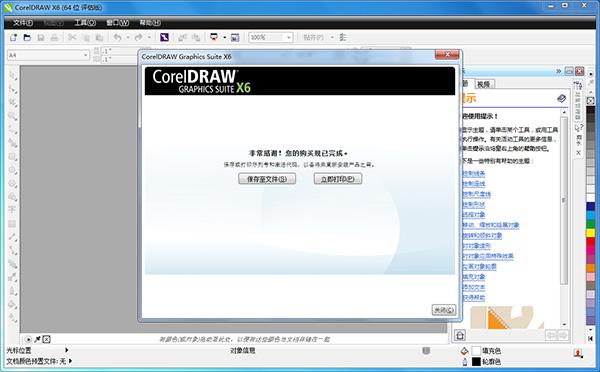Click the New document icon

(13, 38)
